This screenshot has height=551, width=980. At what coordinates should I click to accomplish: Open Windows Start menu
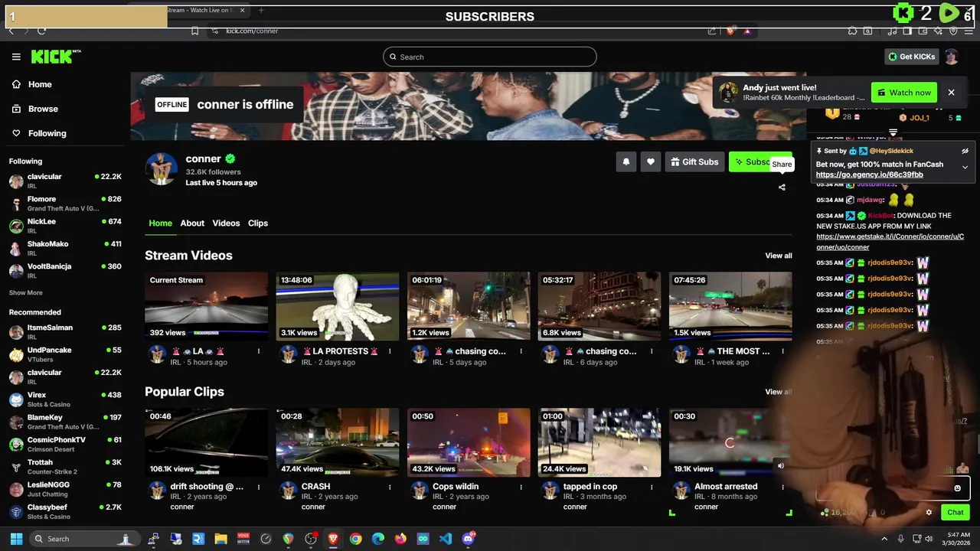click(x=16, y=539)
